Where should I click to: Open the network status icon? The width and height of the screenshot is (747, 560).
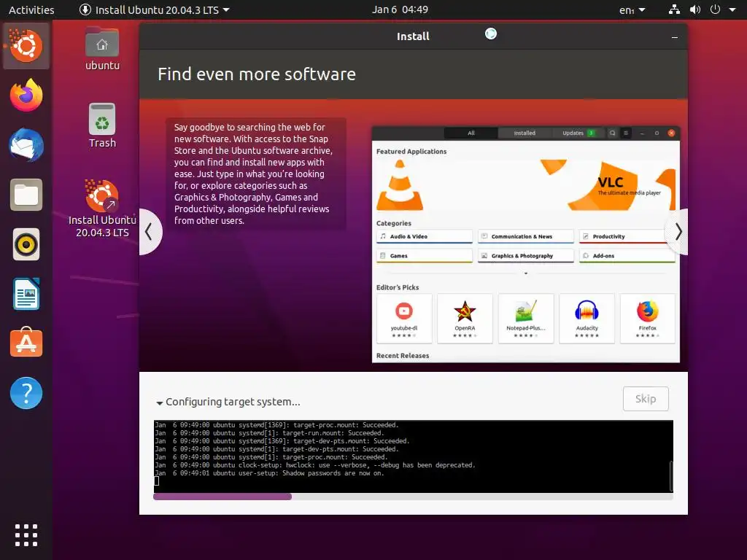674,9
